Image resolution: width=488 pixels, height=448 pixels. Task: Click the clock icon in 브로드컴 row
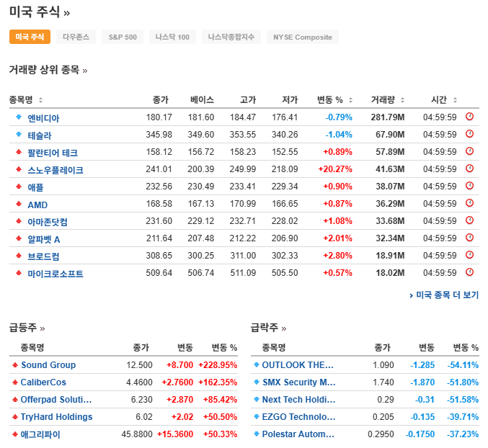[x=469, y=255]
